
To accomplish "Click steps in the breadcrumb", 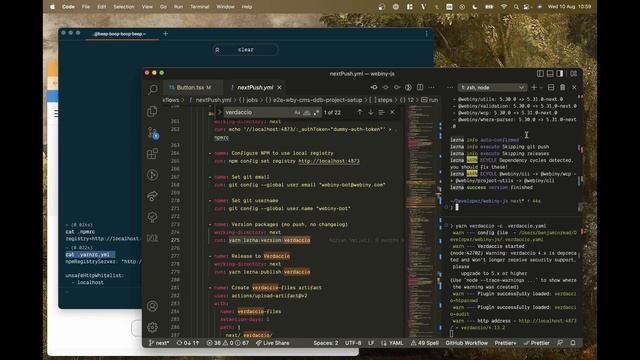I will tap(380, 100).
